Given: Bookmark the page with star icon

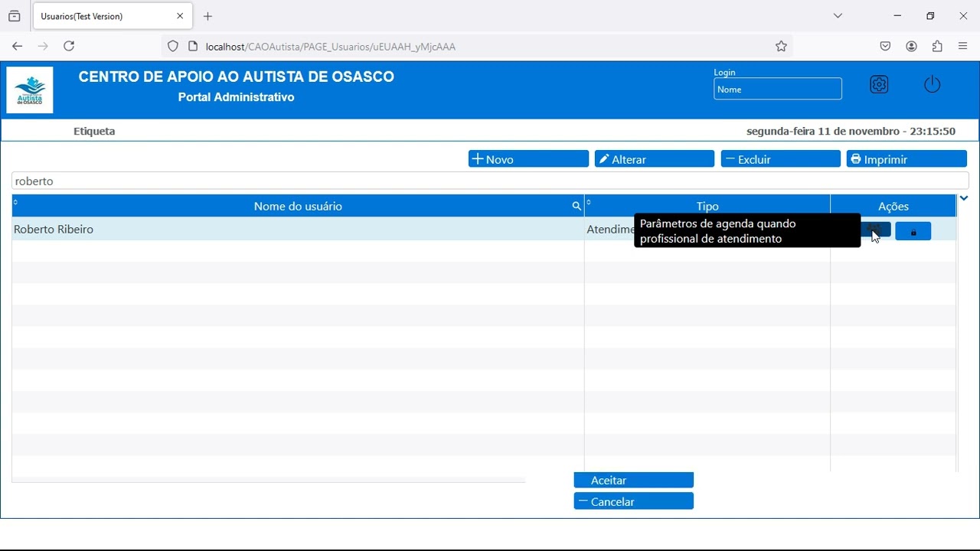Looking at the screenshot, I should (781, 47).
